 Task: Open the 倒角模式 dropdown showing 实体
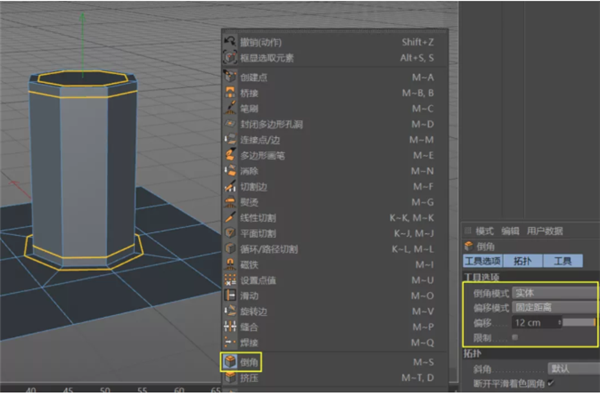point(554,293)
